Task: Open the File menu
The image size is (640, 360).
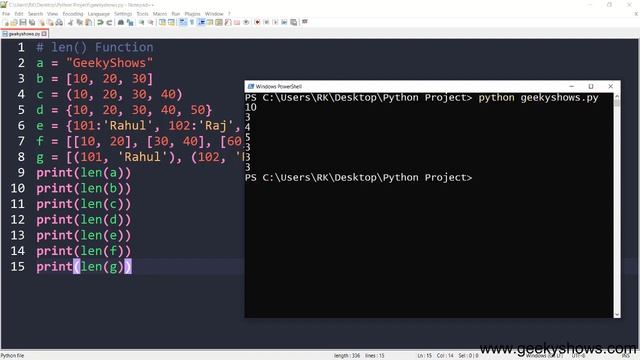Action: click(6, 14)
